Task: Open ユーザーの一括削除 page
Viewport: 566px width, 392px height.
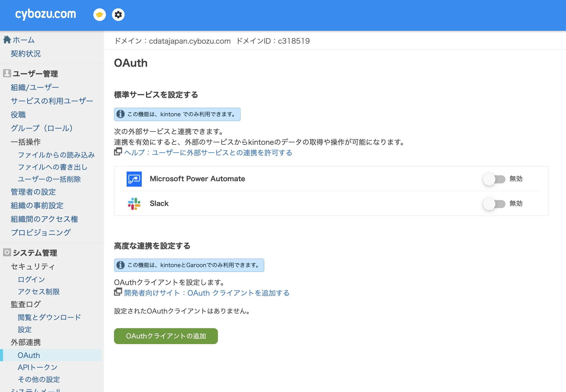Action: [x=49, y=179]
